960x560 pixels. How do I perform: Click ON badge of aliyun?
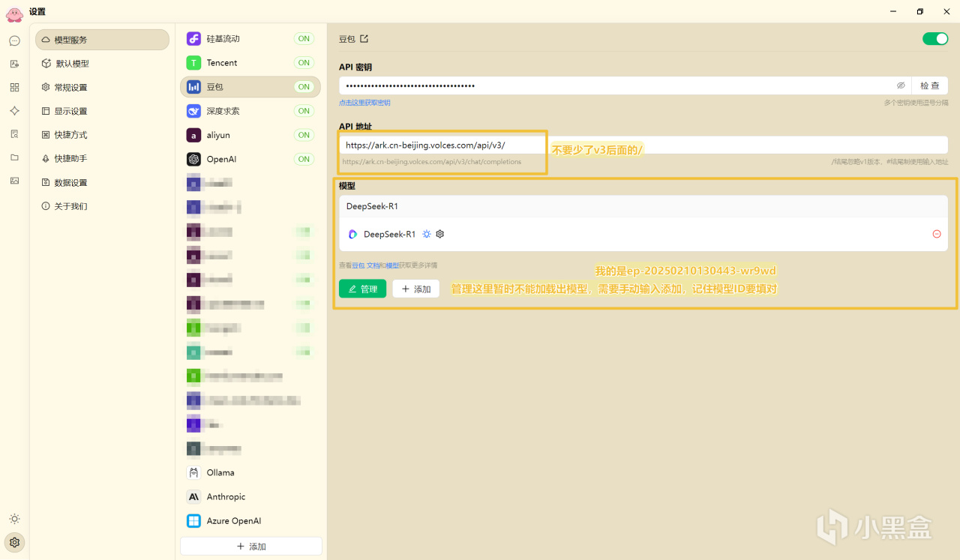point(304,135)
